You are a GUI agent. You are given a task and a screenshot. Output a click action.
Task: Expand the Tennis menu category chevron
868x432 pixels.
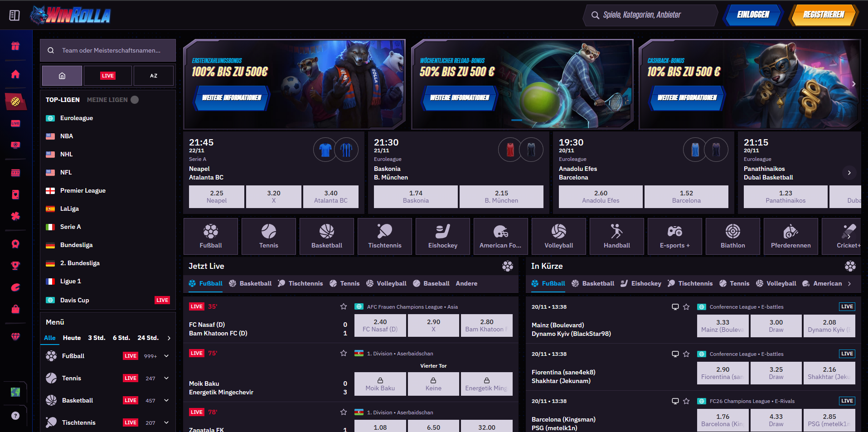click(166, 379)
